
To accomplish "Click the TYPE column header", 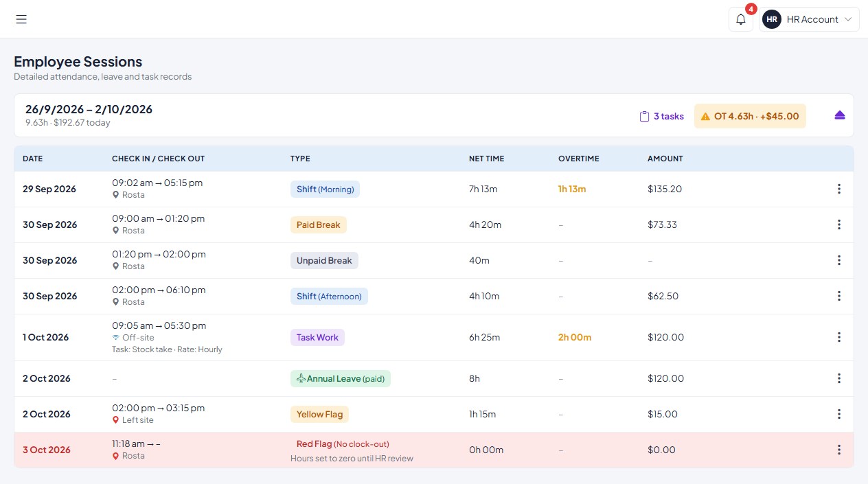I will [300, 159].
